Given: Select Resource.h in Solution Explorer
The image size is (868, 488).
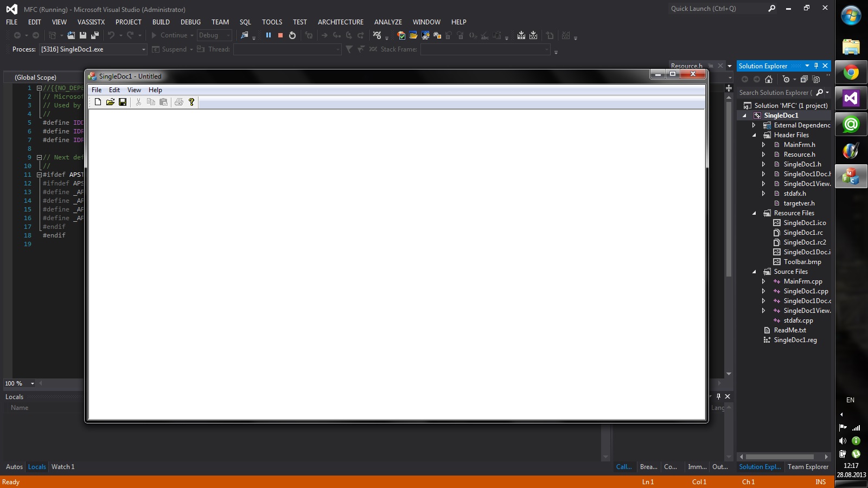Looking at the screenshot, I should pos(799,155).
